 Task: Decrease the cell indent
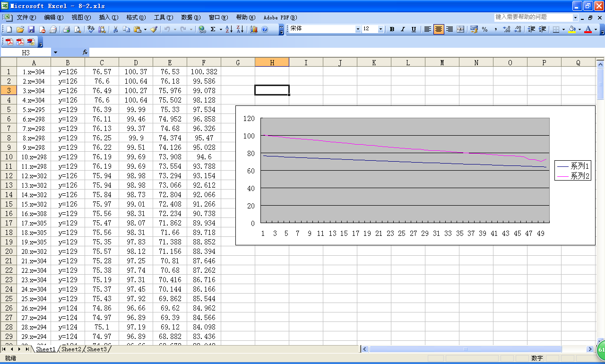pos(532,29)
